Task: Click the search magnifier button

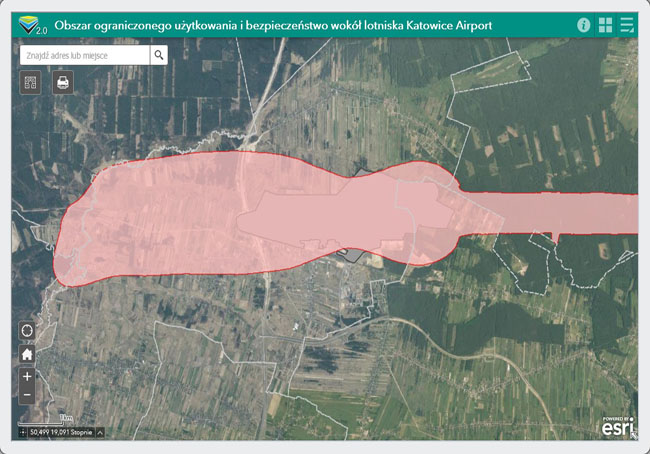Action: (x=159, y=55)
